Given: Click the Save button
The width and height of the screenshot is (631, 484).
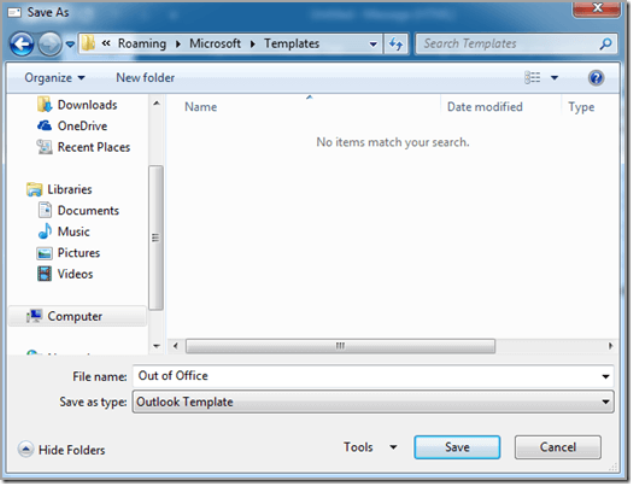Looking at the screenshot, I should click(x=456, y=447).
